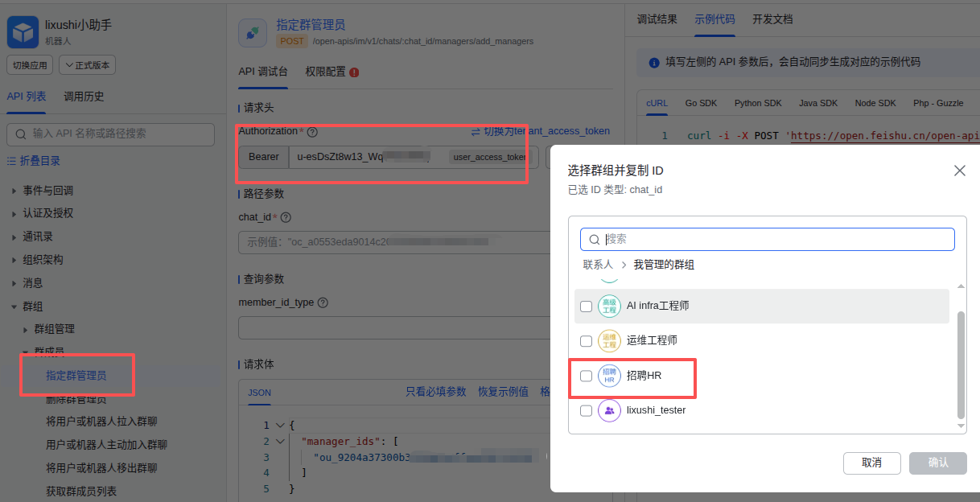Click the lixushi_tester group avatar
980x502 pixels.
(x=608, y=410)
